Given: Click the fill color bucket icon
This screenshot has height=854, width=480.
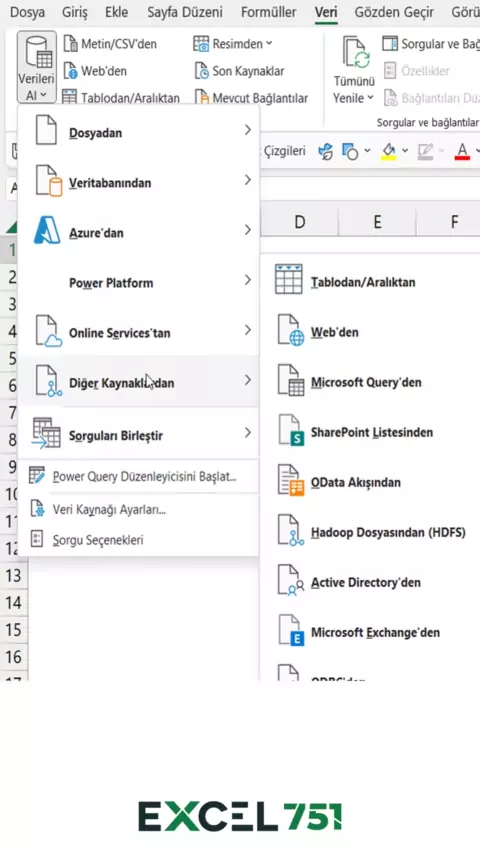Looking at the screenshot, I should point(388,151).
